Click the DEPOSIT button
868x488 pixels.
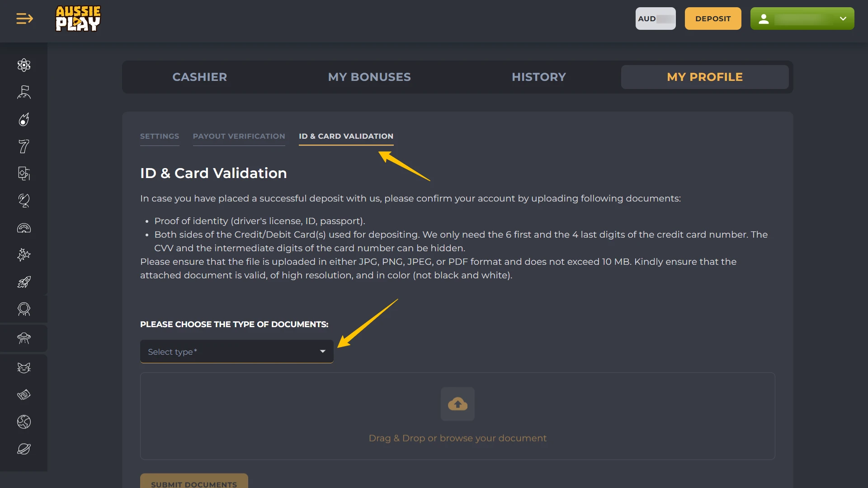712,19
